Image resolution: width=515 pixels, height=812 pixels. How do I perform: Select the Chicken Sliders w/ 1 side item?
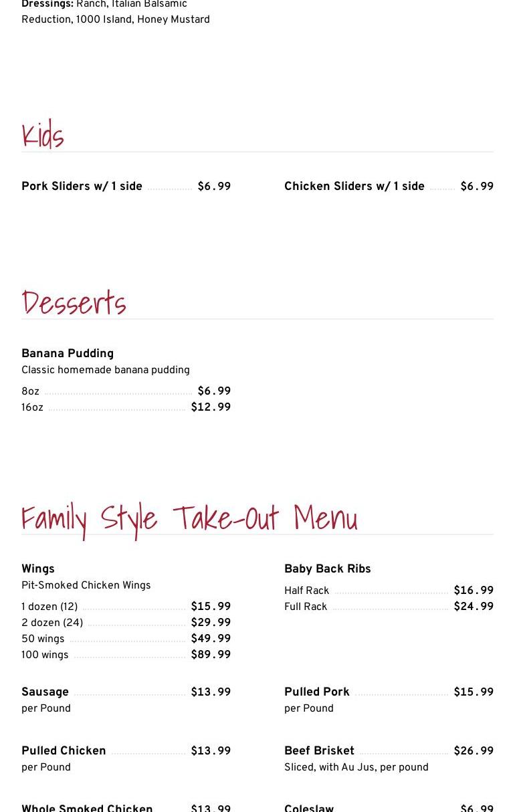point(354,187)
